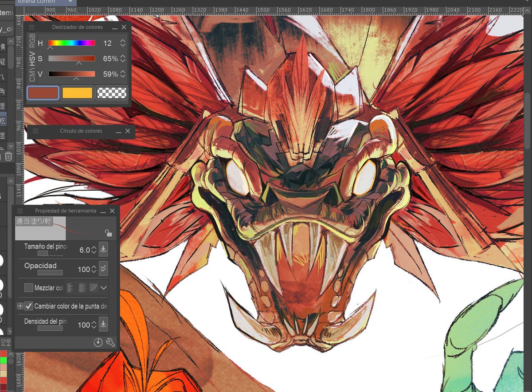The width and height of the screenshot is (532, 392).
Task: Open brush size dynamics settings button
Action: pos(103,249)
